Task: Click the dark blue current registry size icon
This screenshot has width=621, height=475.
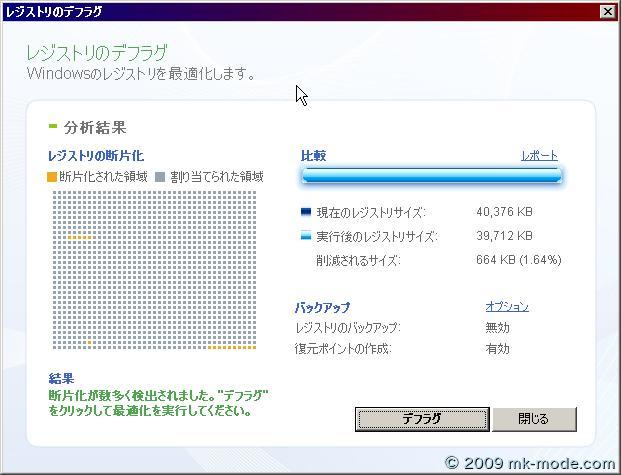Action: pos(306,213)
